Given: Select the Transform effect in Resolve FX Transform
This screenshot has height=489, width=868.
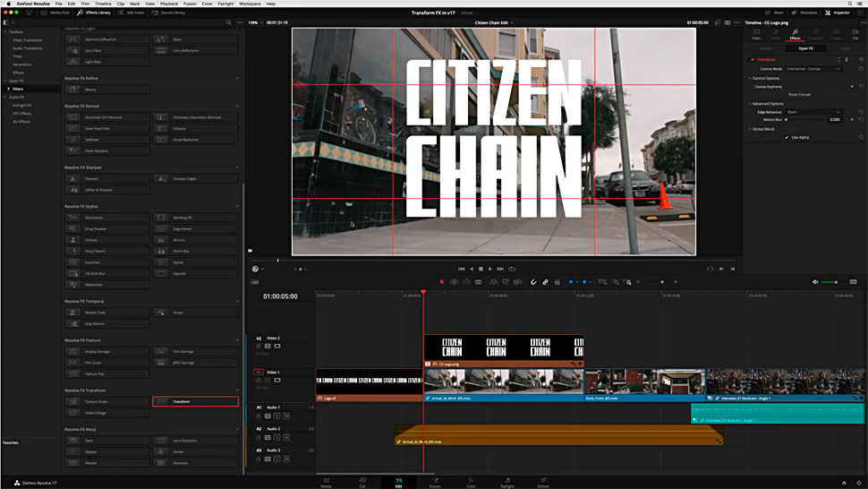Looking at the screenshot, I should coord(195,401).
